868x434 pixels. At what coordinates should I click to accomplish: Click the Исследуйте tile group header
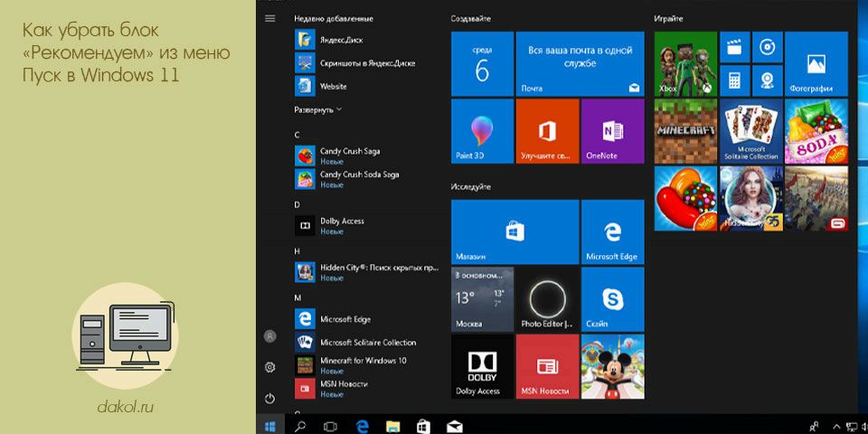(x=470, y=187)
